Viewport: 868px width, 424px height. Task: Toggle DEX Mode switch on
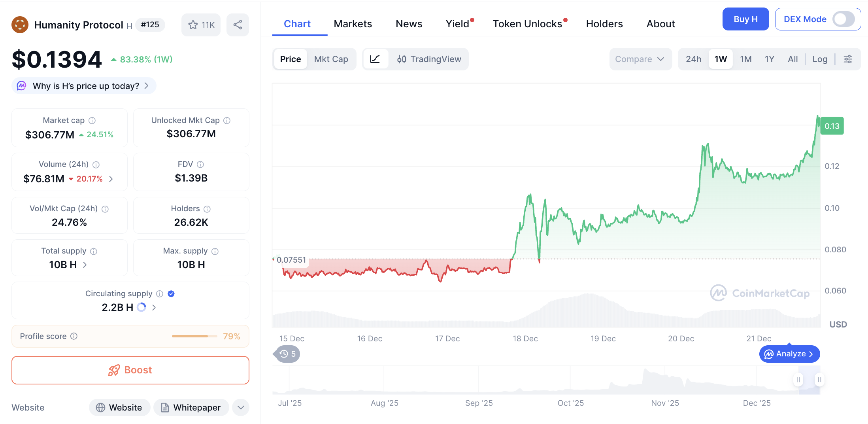pyautogui.click(x=843, y=19)
